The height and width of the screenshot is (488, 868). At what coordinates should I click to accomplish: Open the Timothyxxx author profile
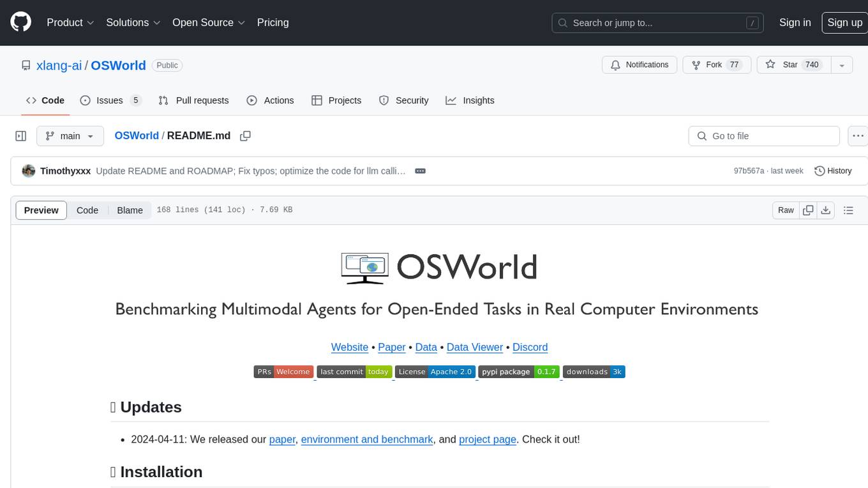point(65,171)
